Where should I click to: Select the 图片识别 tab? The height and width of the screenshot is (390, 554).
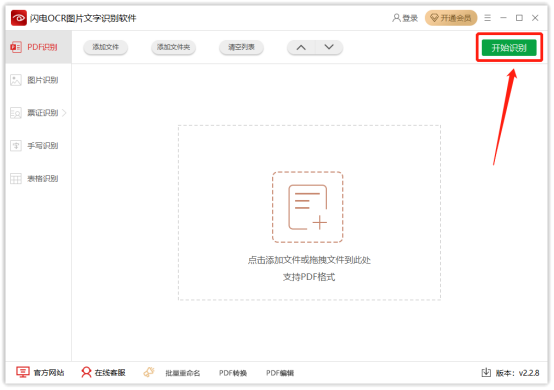[38, 80]
